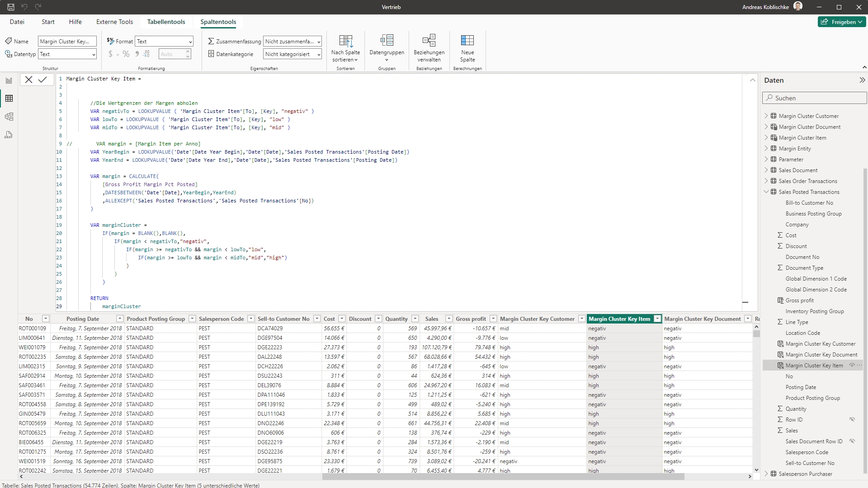Open Beziehungen verwalten
Screen dimensions: 868x488
tap(429, 41)
